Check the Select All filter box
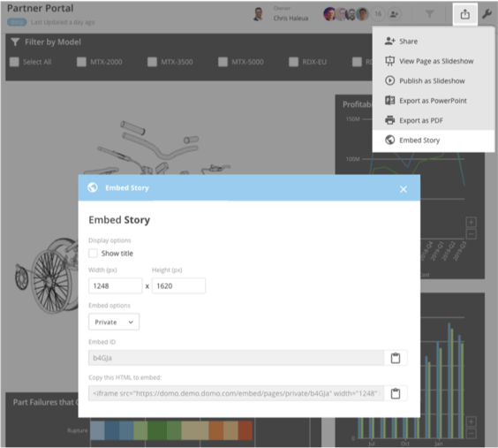Viewport: 498px width, 448px height. tap(14, 62)
